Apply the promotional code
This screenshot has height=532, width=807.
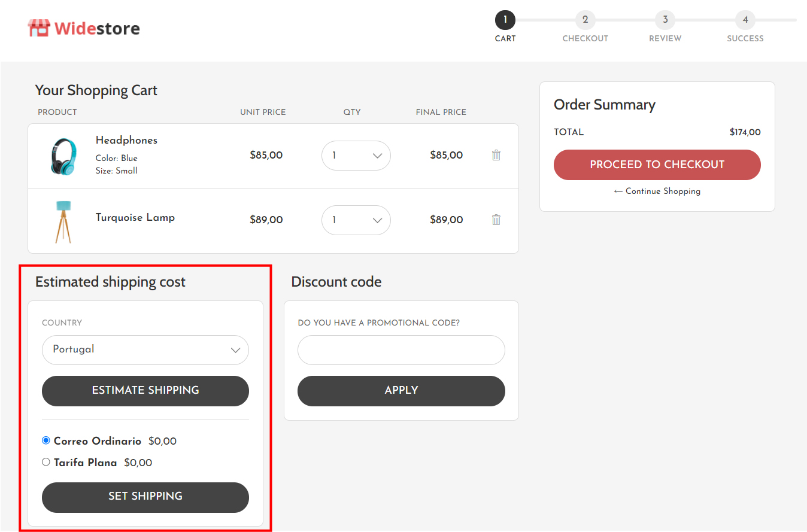coord(401,391)
